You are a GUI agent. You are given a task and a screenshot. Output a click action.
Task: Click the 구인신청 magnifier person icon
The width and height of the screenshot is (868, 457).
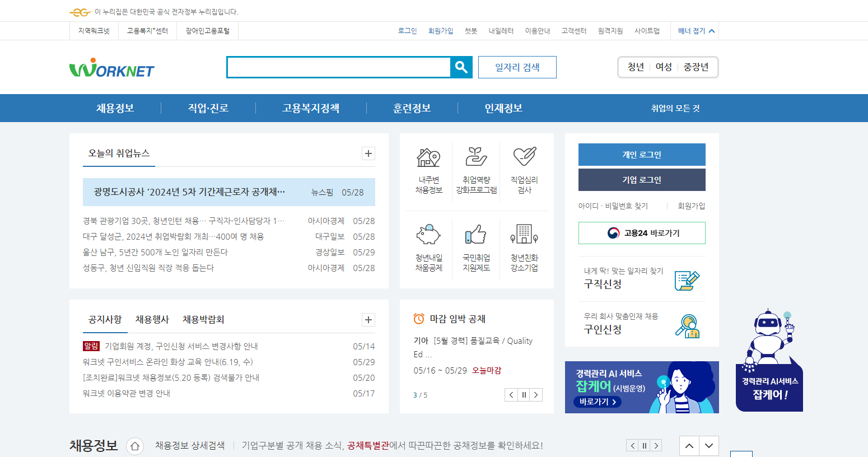(x=687, y=325)
